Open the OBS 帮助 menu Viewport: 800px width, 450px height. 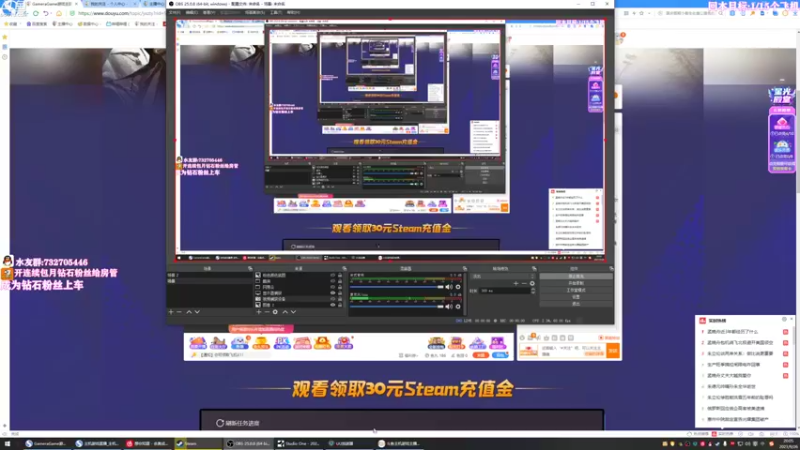pyautogui.click(x=293, y=12)
